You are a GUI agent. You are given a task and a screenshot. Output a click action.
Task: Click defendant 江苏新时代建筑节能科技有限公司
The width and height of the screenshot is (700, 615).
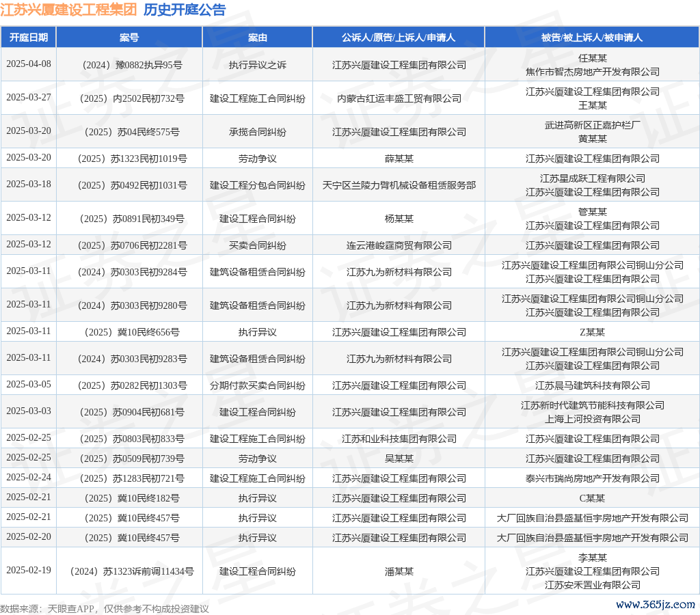(x=593, y=406)
